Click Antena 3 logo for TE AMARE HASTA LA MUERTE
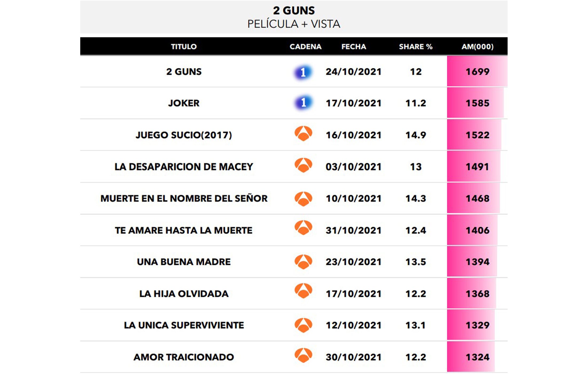 pos(303,228)
